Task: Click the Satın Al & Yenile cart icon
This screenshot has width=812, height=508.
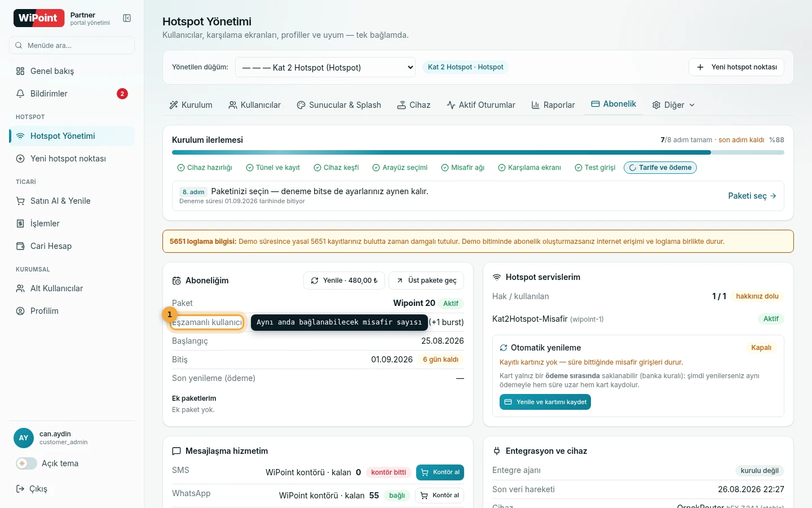Action: point(20,201)
